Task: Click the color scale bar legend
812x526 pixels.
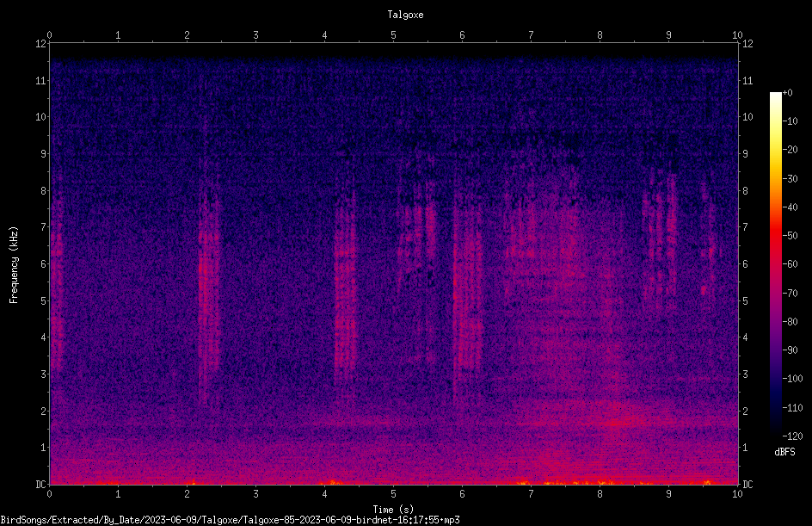Action: click(x=775, y=263)
